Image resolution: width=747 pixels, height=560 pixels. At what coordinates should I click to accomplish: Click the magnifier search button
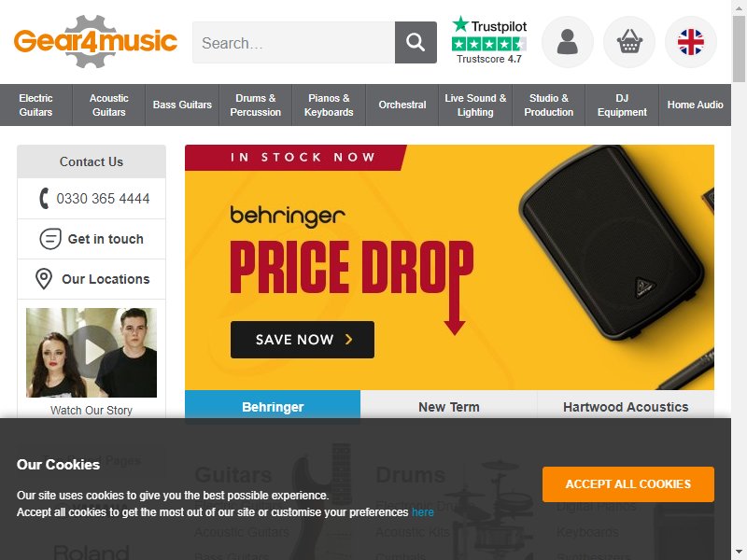click(x=416, y=42)
